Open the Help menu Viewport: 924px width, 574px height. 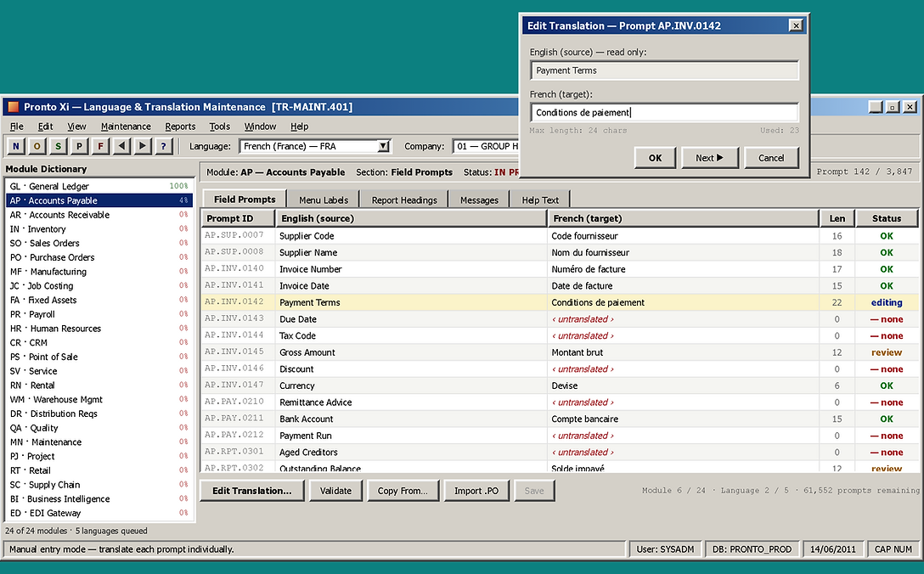[x=299, y=127]
